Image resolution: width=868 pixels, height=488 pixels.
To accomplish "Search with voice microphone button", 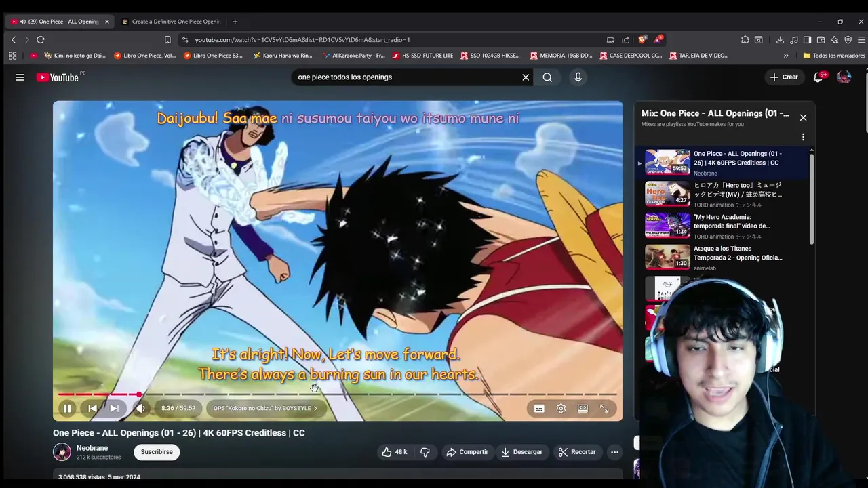I will pos(578,77).
